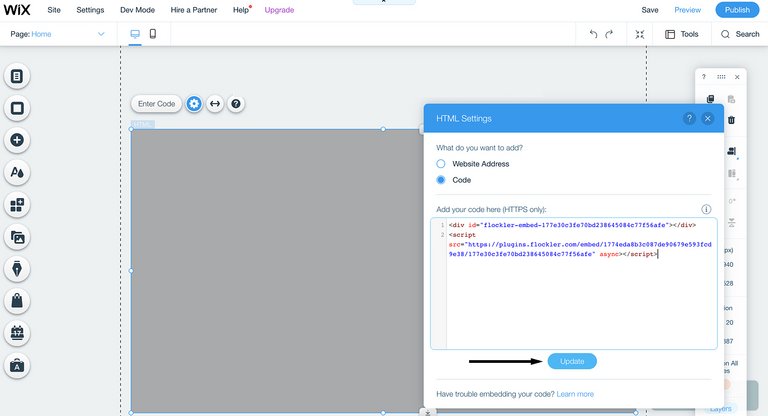The height and width of the screenshot is (416, 768).
Task: Click the Publish button
Action: 737,10
